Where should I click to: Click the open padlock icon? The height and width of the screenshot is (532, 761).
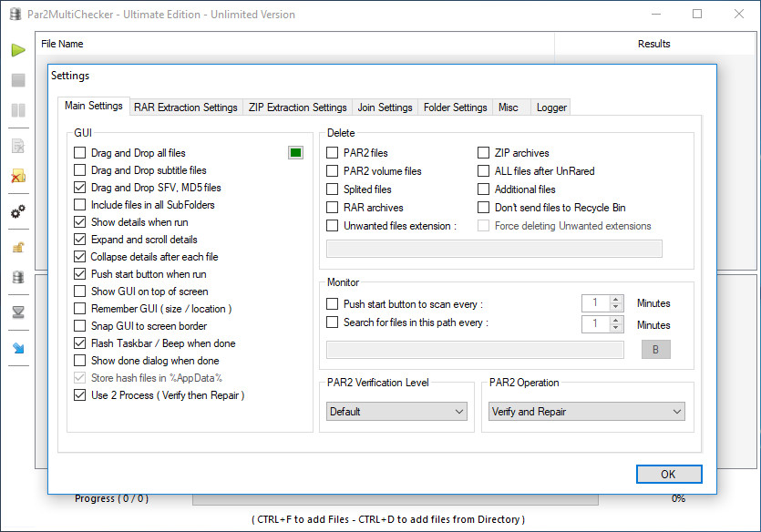(18, 248)
